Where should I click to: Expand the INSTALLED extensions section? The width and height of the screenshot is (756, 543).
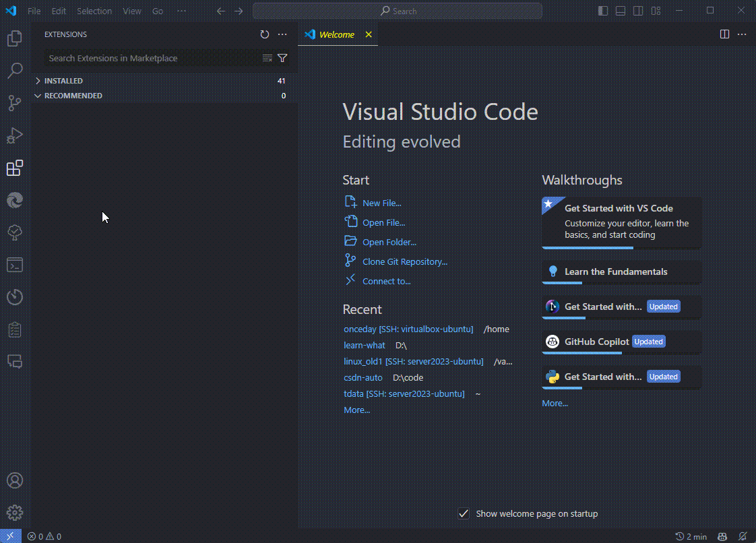(164, 81)
